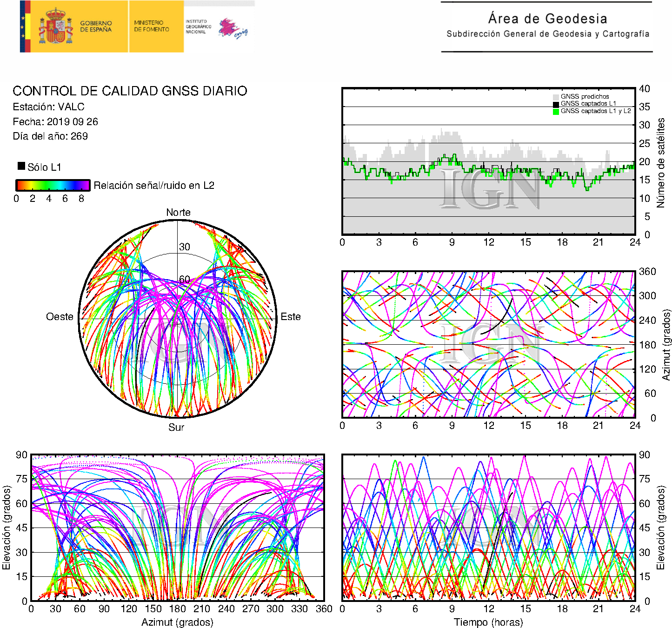Viewport: 672px width, 628px height.
Task: Click the Oeste label beside the skyplot
Action: click(60, 317)
